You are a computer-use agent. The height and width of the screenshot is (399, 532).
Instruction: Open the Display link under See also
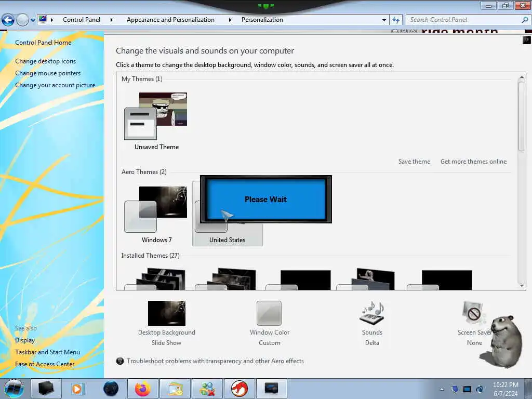(x=25, y=340)
